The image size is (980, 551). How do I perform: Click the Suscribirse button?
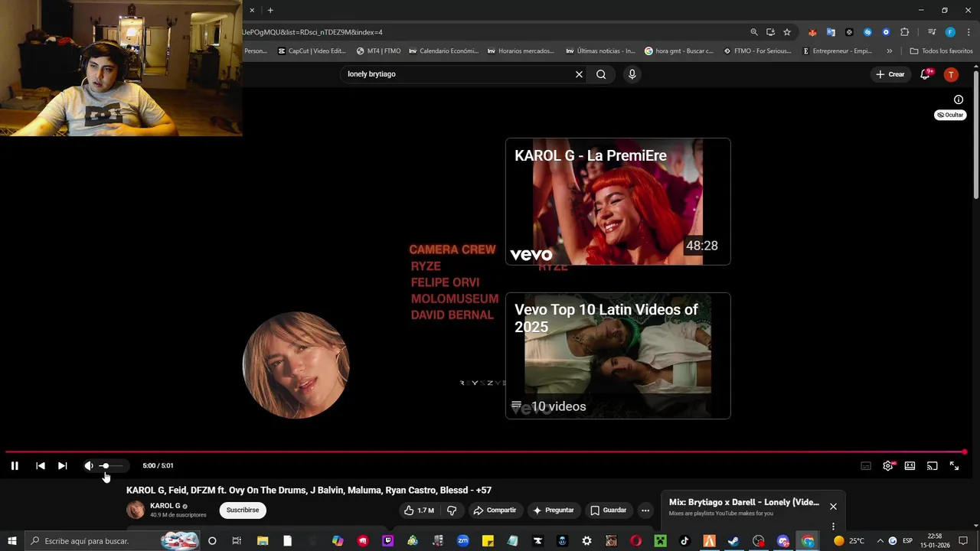click(243, 510)
